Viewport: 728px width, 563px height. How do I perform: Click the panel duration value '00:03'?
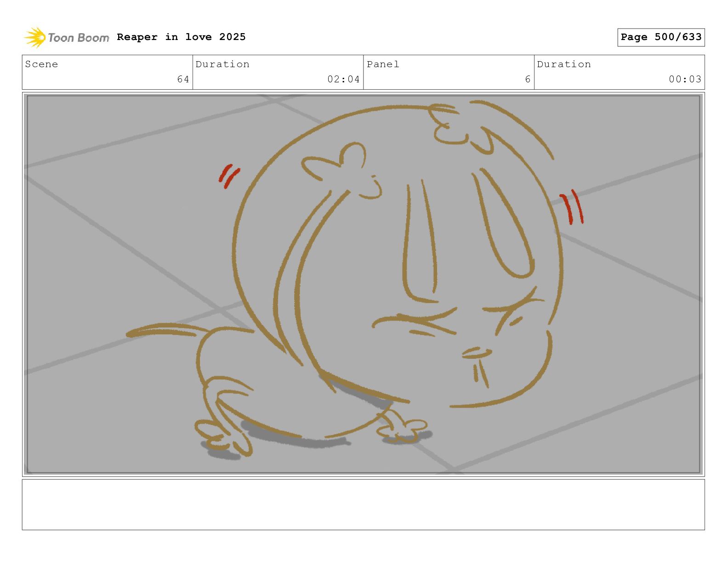[x=685, y=79]
